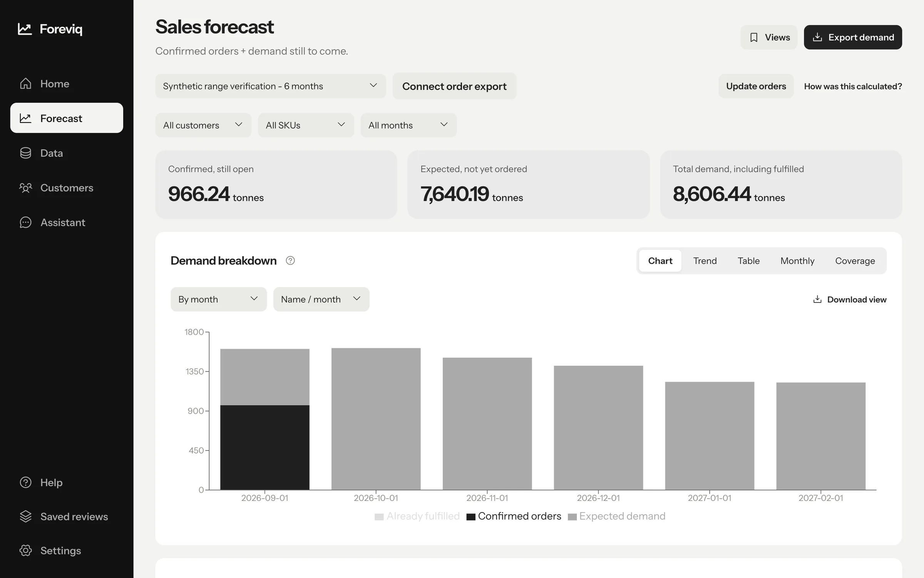Screen dimensions: 924x578
Task: Click the Download view arrow icon
Action: [817, 299]
